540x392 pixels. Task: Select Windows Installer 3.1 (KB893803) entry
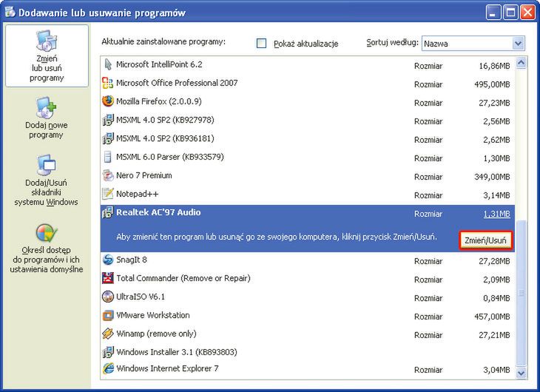click(x=308, y=352)
